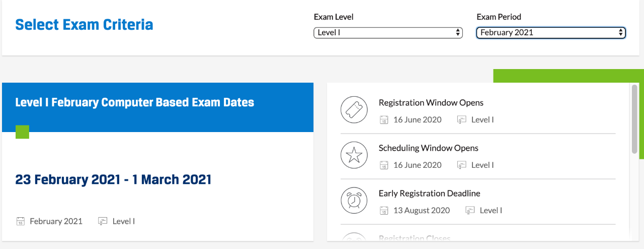The width and height of the screenshot is (644, 249).
Task: Click the Level I February Computer Based Exam Dates banner
Action: click(x=135, y=103)
